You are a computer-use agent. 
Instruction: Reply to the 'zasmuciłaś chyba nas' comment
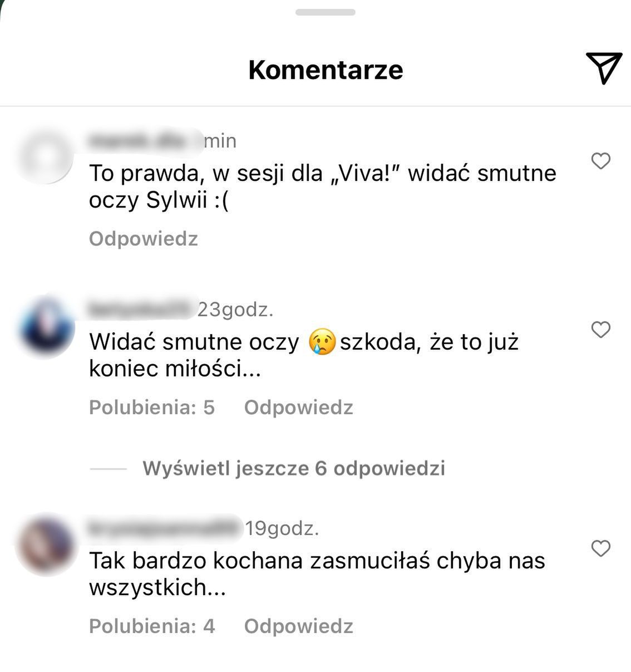tap(299, 626)
